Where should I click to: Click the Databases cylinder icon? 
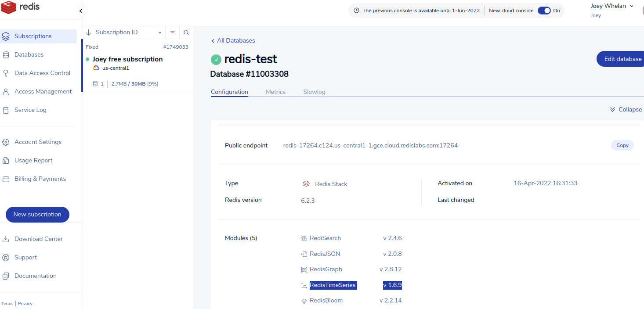click(x=6, y=55)
